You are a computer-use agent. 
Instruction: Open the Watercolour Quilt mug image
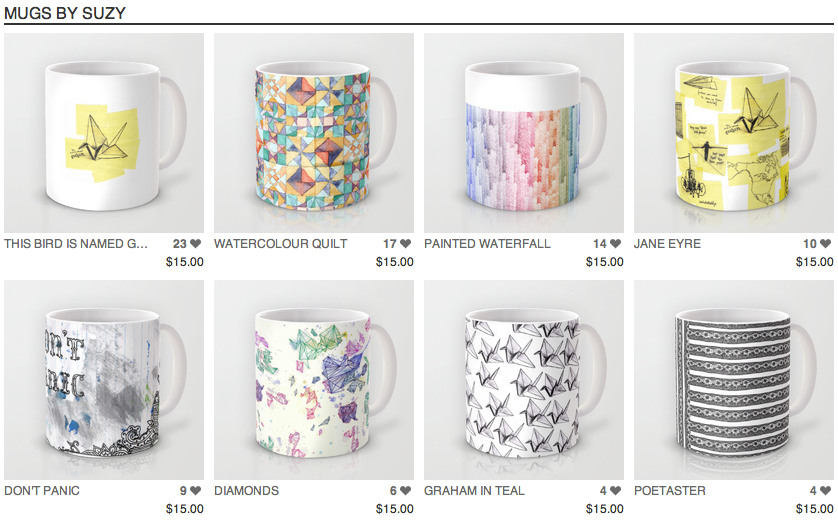(314, 133)
